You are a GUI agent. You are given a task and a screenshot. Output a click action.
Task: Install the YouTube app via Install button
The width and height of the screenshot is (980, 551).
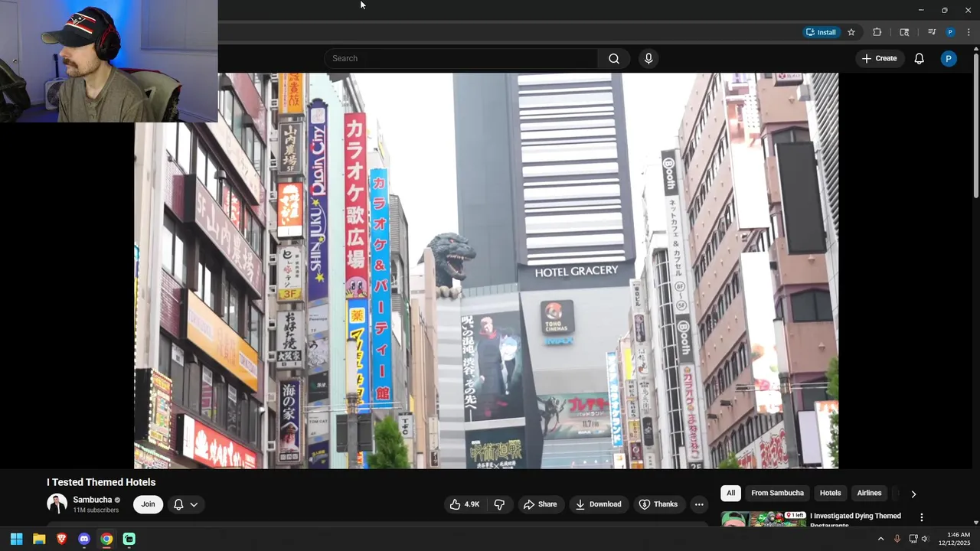point(820,32)
